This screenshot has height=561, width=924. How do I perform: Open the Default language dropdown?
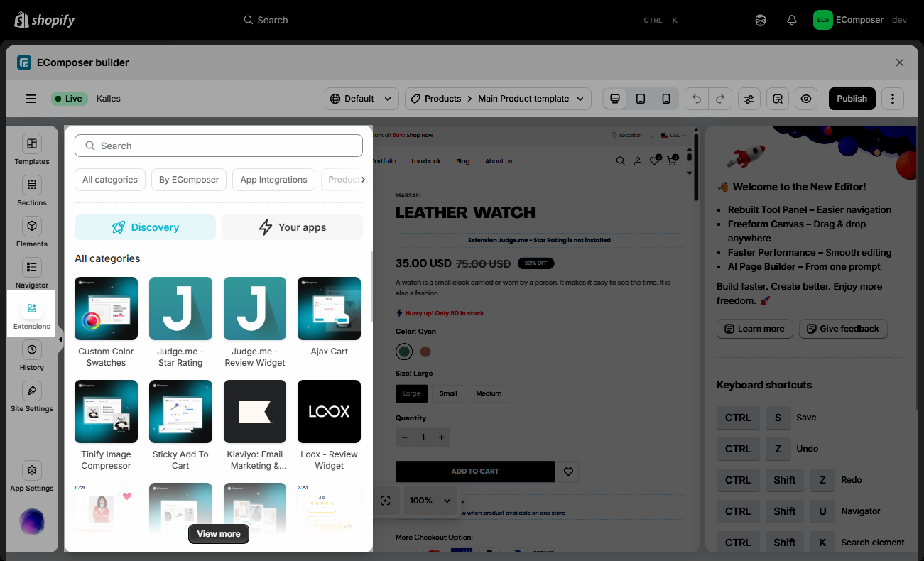(362, 99)
